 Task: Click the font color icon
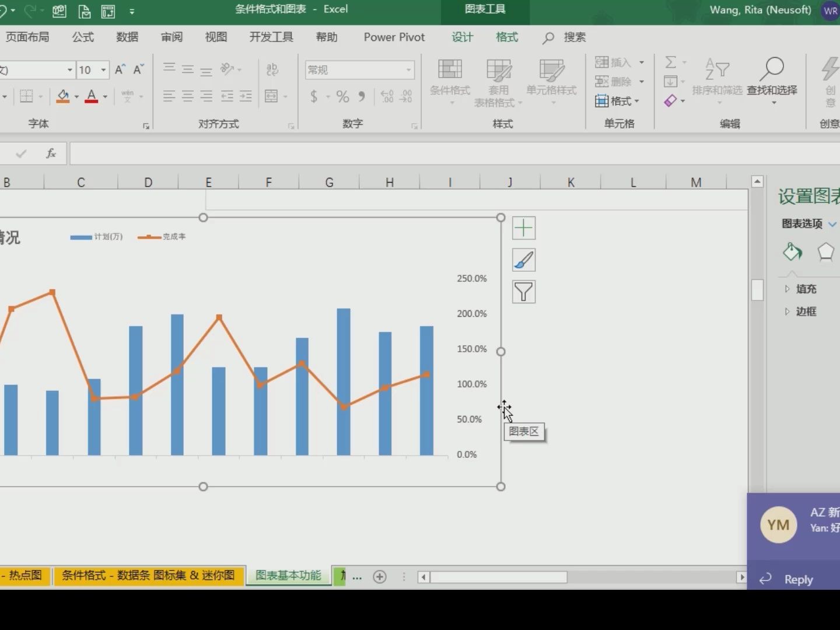click(x=92, y=96)
